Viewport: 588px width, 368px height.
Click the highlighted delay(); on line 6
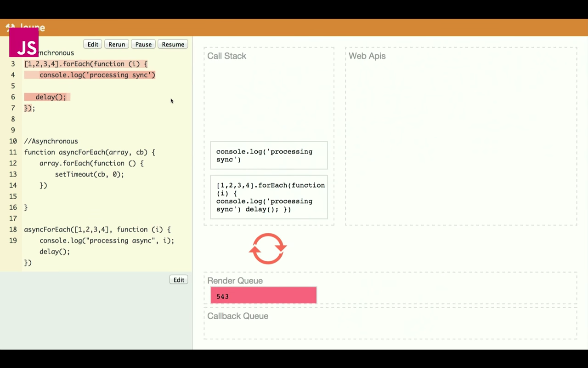[x=51, y=97]
